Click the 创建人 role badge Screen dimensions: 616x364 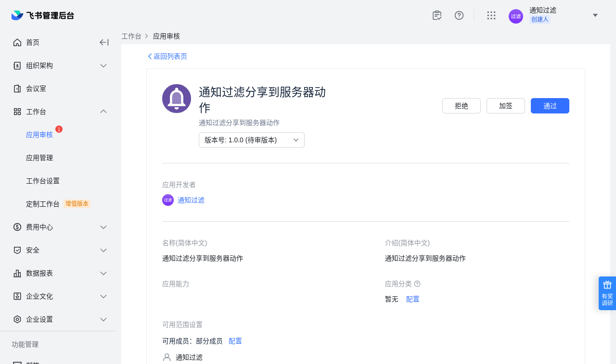click(540, 19)
